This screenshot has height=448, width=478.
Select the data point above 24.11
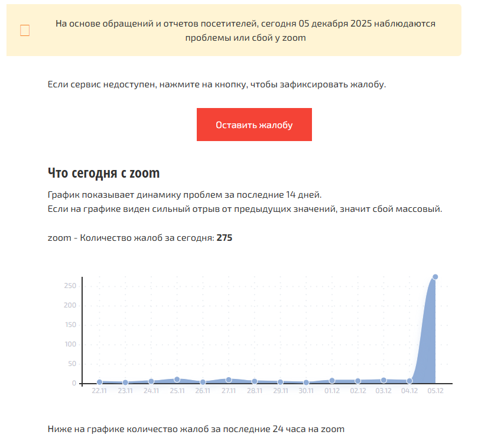pyautogui.click(x=151, y=381)
